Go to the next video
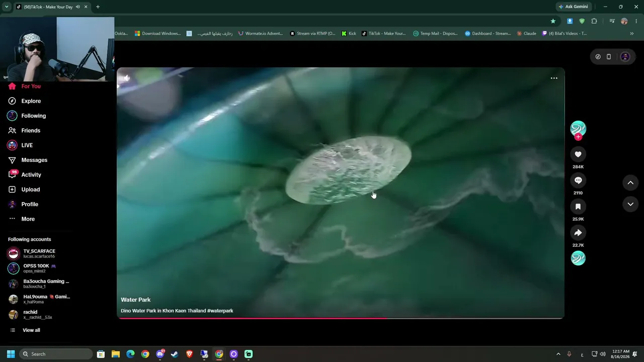 [630, 204]
